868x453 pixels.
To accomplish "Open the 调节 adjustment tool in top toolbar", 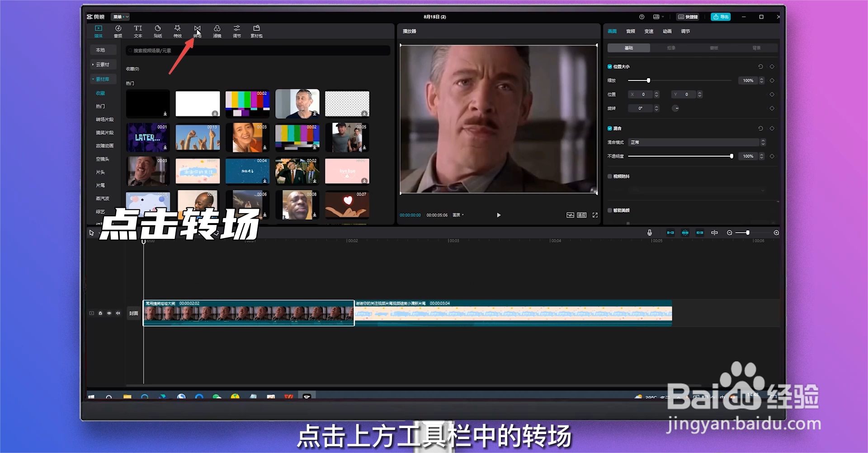I will coord(237,31).
